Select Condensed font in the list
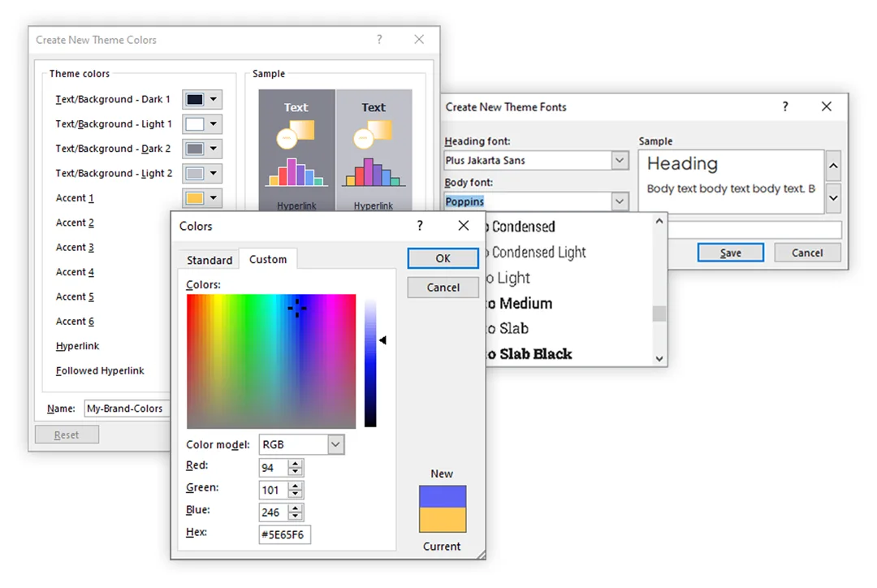 tap(568, 227)
